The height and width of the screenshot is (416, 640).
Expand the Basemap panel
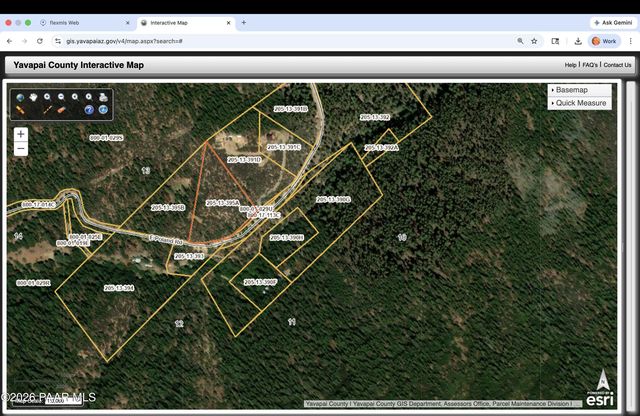[580, 90]
